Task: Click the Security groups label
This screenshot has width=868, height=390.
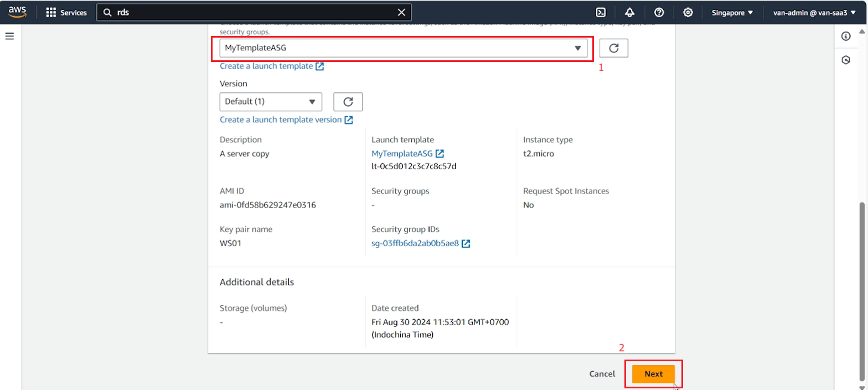Action: click(400, 191)
